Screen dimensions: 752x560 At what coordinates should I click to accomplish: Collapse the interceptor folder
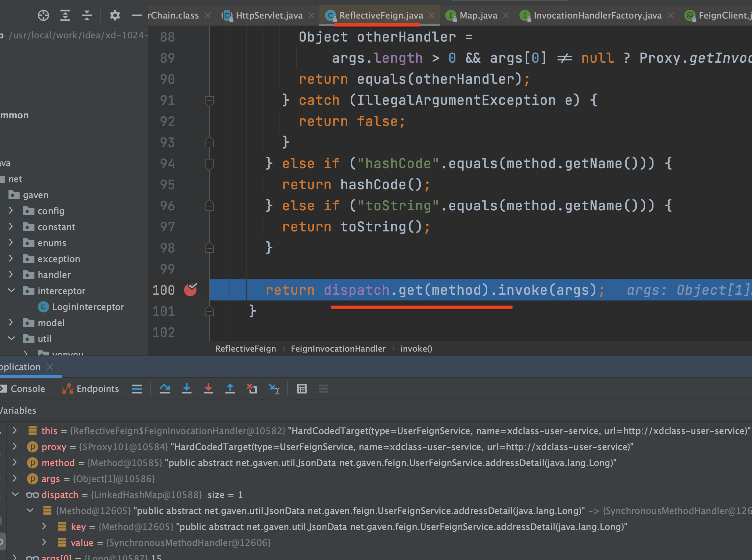[11, 291]
